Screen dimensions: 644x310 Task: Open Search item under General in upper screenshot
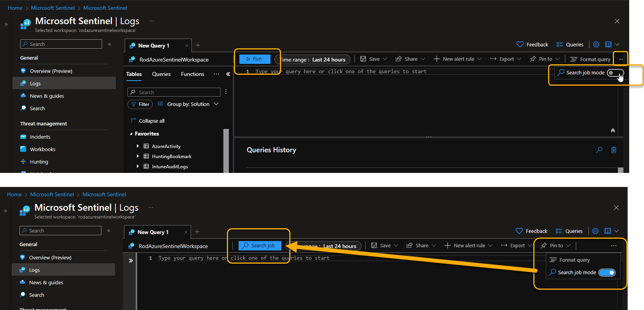coord(37,108)
